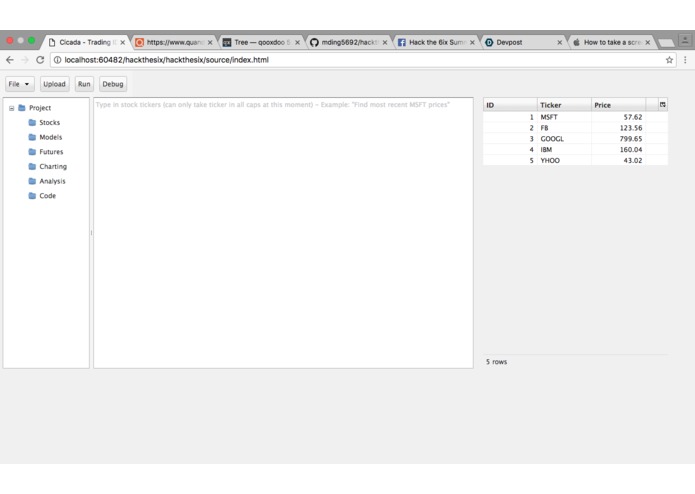Viewport: 695px width, 494px height.
Task: Open the Charting folder
Action: tap(53, 166)
